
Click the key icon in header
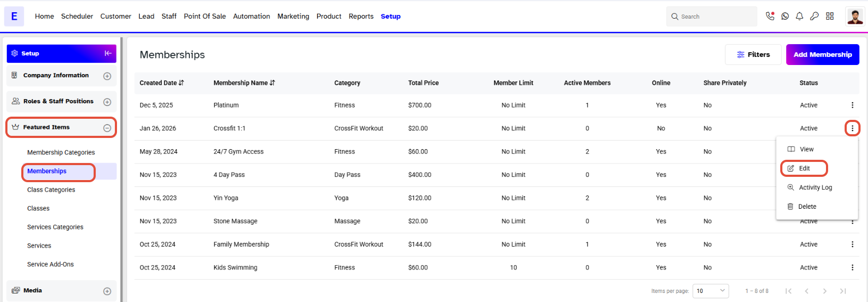point(814,17)
